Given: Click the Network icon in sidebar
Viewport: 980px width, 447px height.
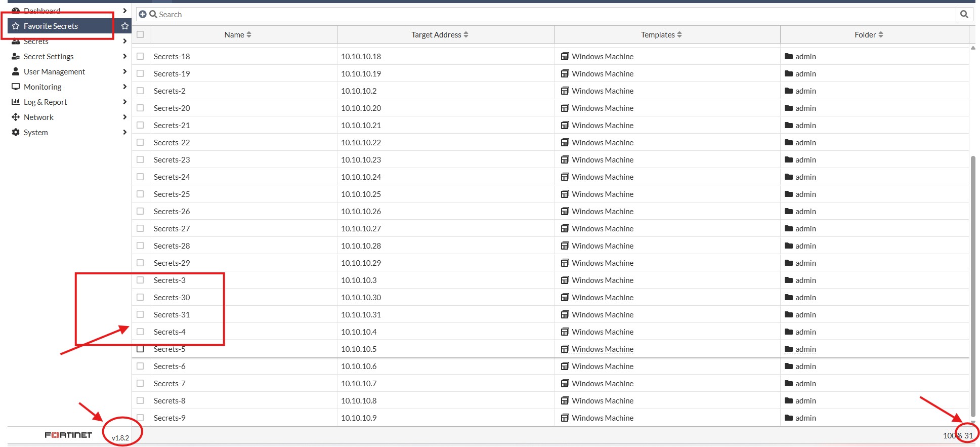Looking at the screenshot, I should (x=16, y=117).
